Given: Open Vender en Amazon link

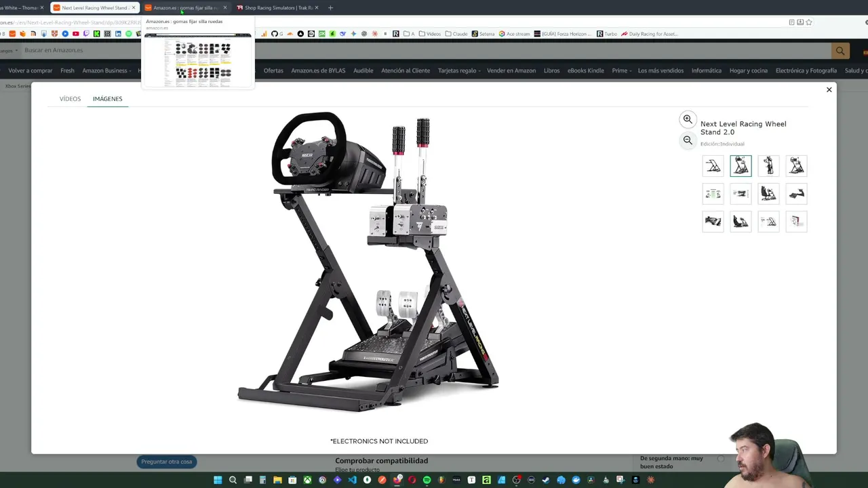Looking at the screenshot, I should pos(511,70).
